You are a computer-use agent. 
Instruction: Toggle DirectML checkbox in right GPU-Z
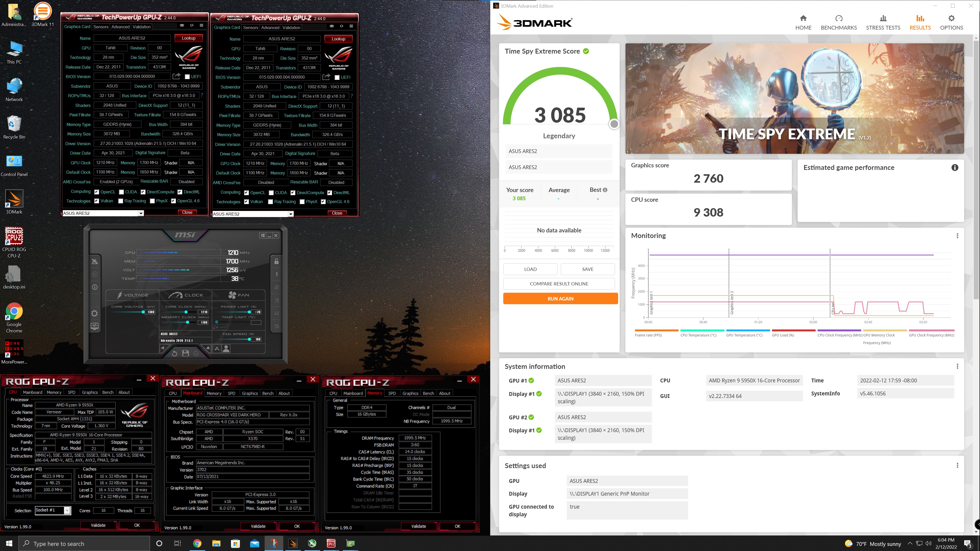click(330, 193)
